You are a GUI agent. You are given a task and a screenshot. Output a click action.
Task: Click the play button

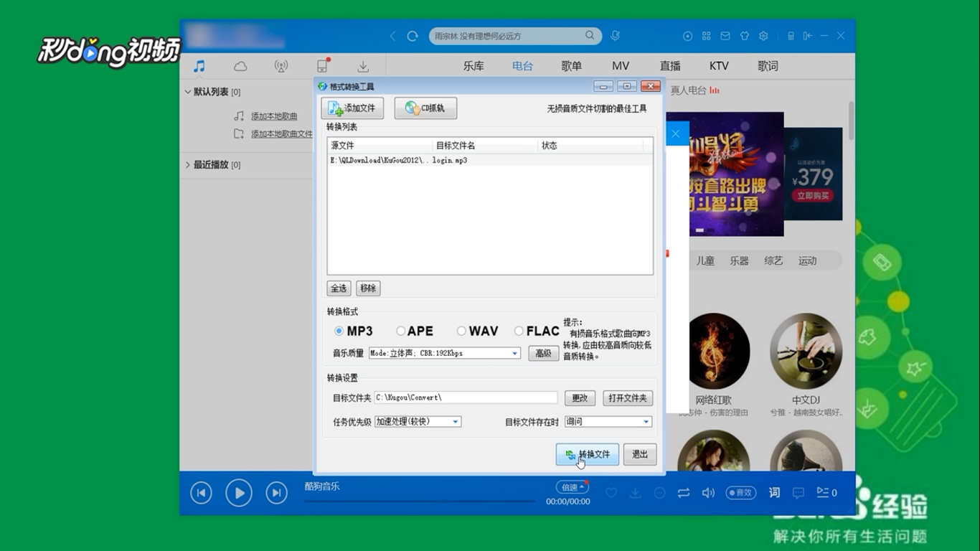pyautogui.click(x=239, y=493)
